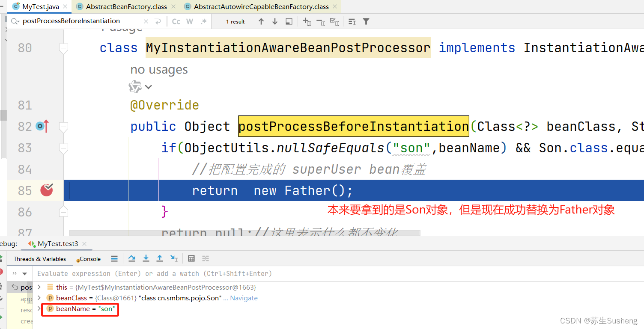The image size is (644, 329).
Task: Select beanName = "son" variable row
Action: pyautogui.click(x=338, y=308)
